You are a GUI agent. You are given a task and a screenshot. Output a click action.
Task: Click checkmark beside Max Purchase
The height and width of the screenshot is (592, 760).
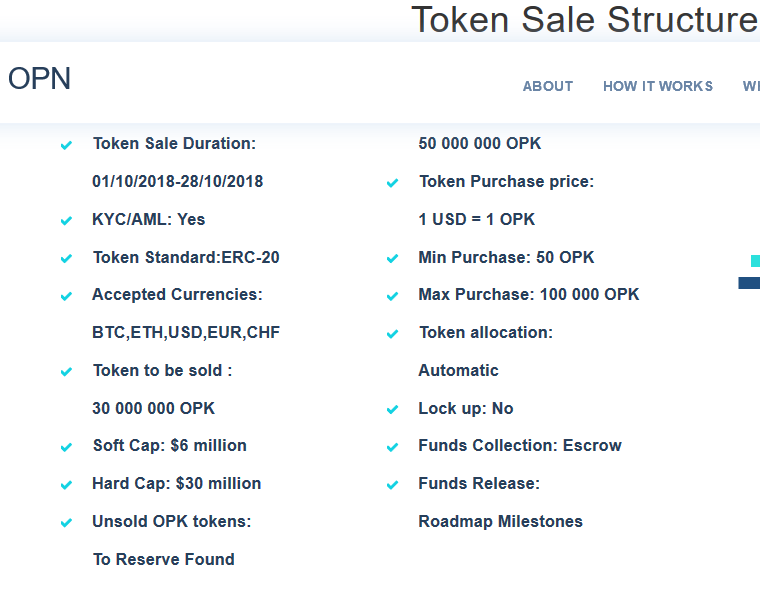coord(393,296)
